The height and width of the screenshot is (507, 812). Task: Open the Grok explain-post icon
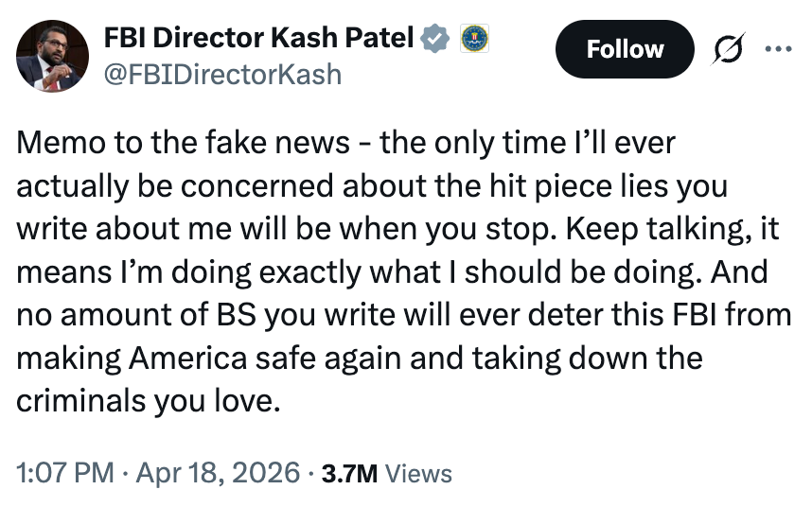(x=731, y=49)
